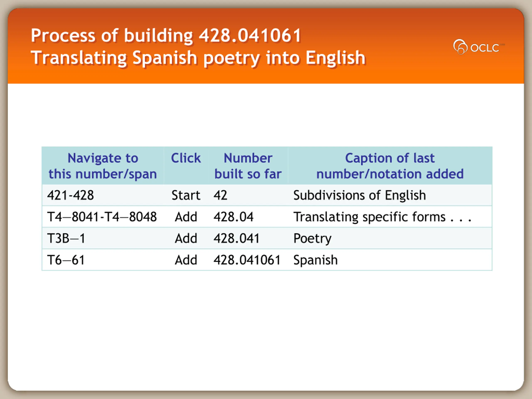The height and width of the screenshot is (399, 532).
Task: Click the OCLC logo icon
Action: [460, 47]
